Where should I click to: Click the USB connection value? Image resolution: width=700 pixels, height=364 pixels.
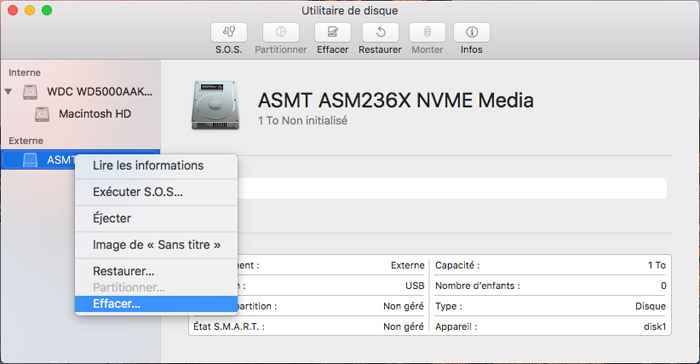tap(415, 286)
